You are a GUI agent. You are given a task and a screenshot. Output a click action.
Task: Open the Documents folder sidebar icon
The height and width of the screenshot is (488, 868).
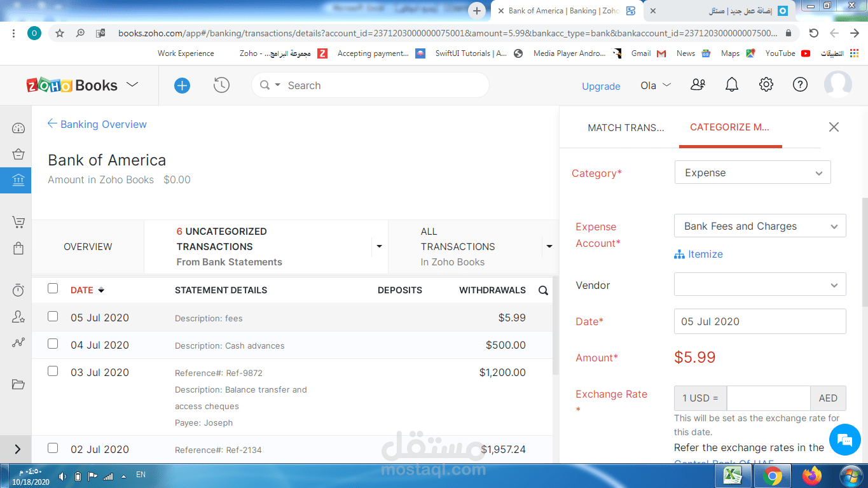click(18, 384)
